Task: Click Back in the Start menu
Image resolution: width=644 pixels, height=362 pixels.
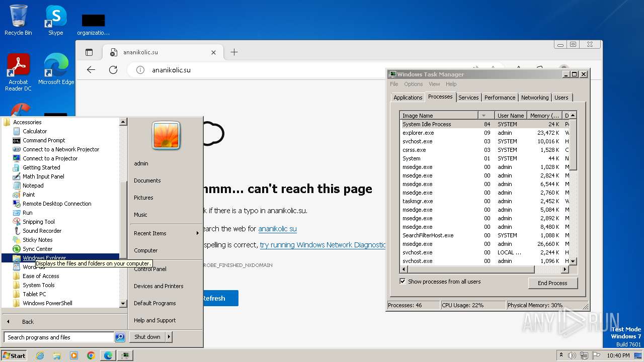Action: (x=28, y=322)
